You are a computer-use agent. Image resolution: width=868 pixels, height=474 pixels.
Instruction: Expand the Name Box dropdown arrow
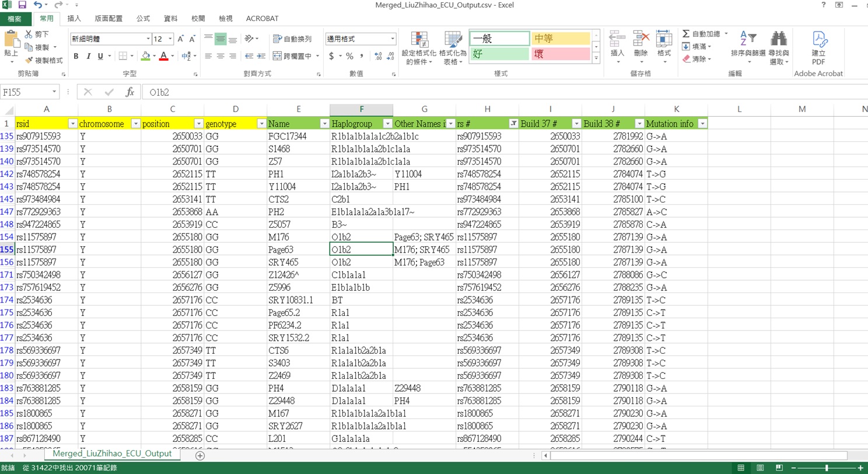click(54, 92)
